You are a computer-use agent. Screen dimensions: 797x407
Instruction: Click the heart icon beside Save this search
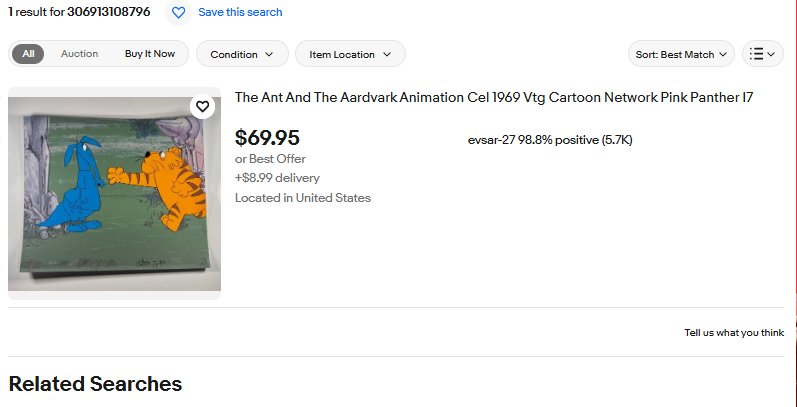[x=178, y=13]
